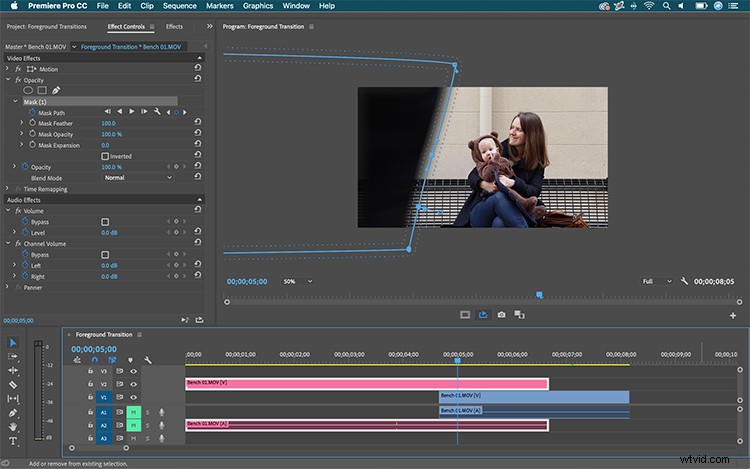Open the 50% zoom level dropdown
The width and height of the screenshot is (750, 469).
297,282
